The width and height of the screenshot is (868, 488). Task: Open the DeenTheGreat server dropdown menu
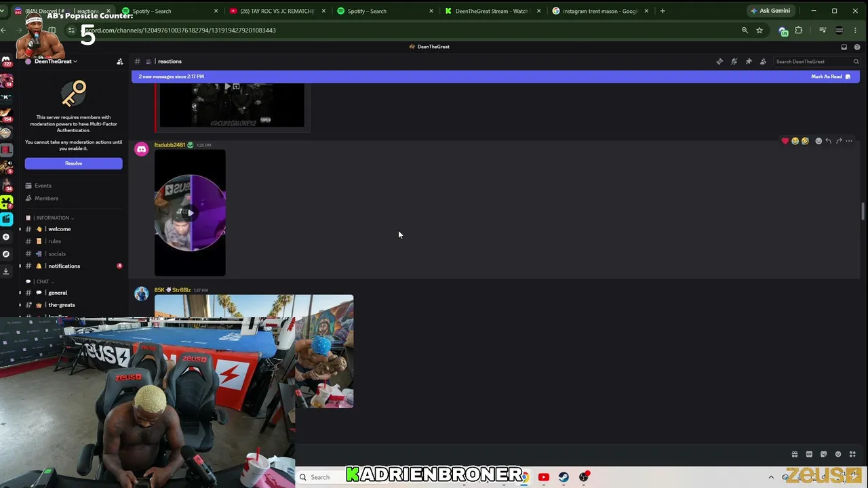(x=56, y=62)
